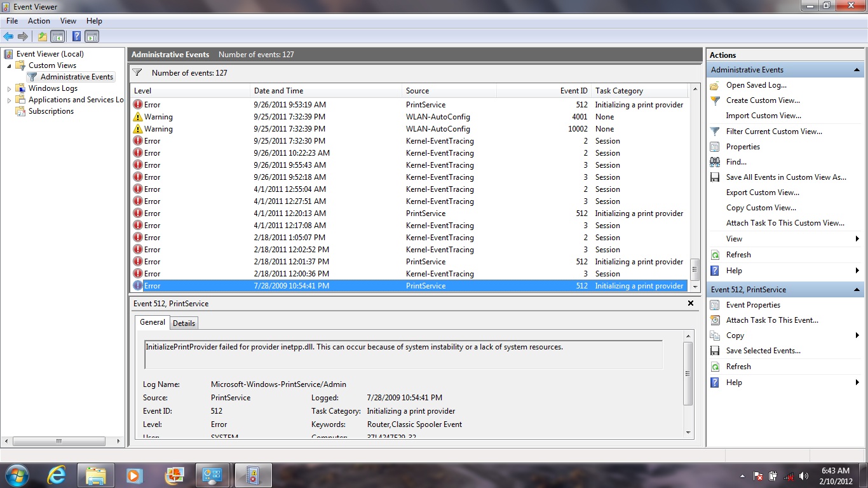Click the blue Help icon in the toolbar
Screen dimensions: 868x488
76,37
